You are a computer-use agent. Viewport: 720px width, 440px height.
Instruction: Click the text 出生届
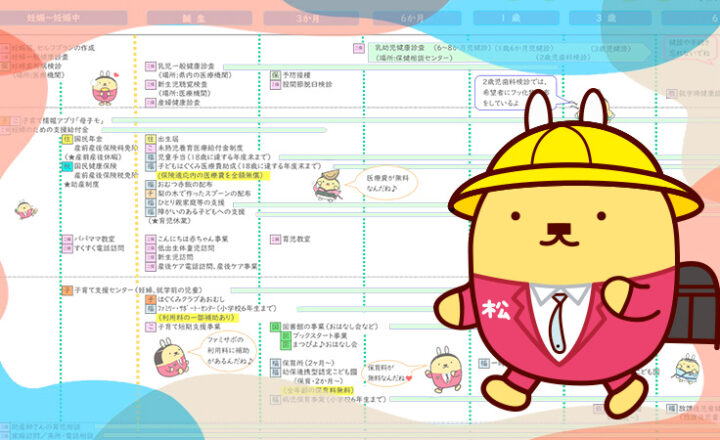(x=168, y=139)
